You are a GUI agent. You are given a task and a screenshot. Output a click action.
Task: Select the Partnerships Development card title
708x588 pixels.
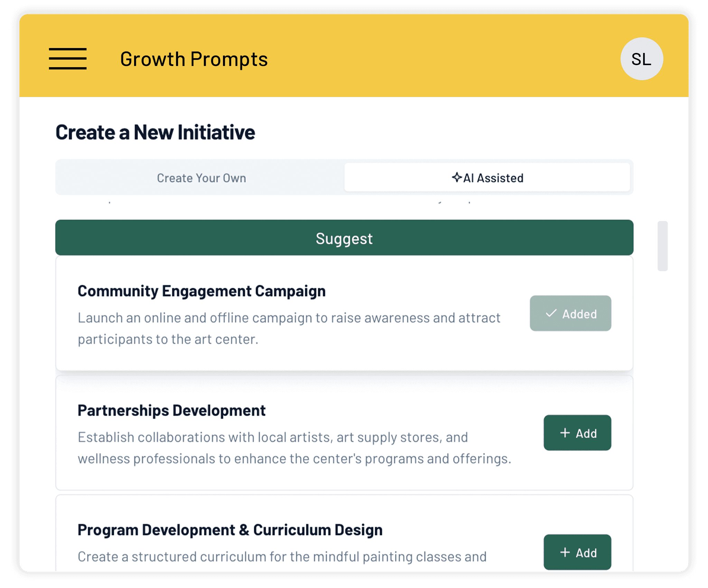[x=171, y=411]
